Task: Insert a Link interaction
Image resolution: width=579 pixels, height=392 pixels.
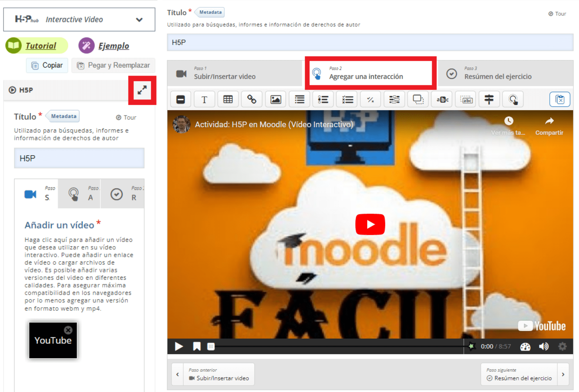Action: point(252,100)
